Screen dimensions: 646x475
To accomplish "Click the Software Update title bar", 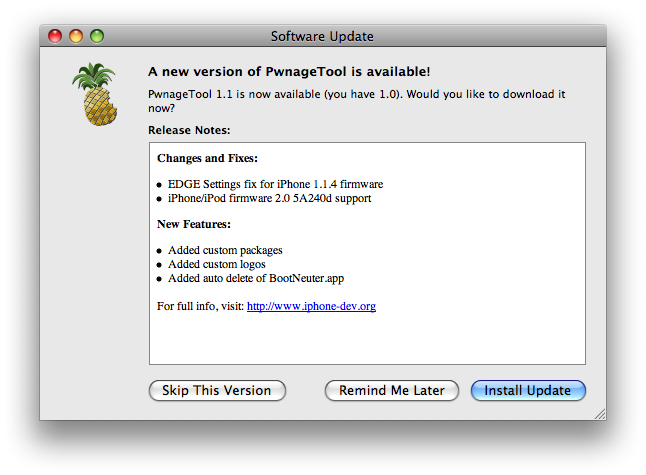I will [322, 37].
